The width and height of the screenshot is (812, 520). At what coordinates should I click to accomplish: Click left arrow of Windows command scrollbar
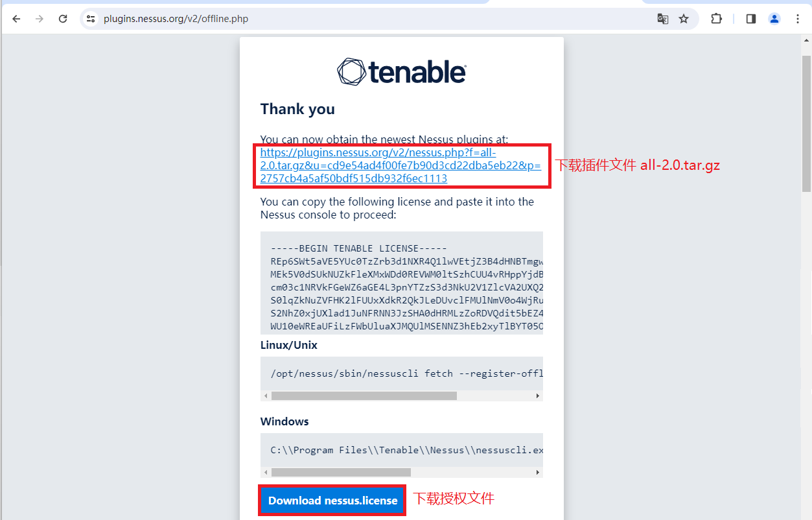[266, 472]
